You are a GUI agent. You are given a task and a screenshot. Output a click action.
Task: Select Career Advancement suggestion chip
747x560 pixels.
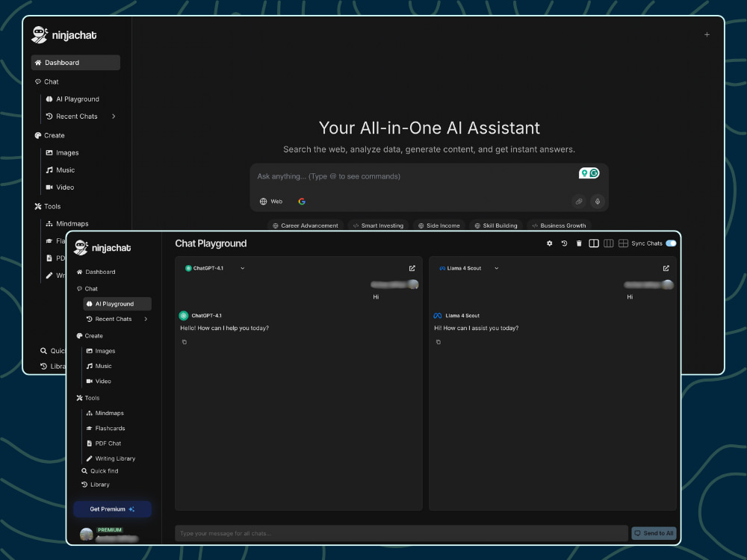(x=306, y=225)
